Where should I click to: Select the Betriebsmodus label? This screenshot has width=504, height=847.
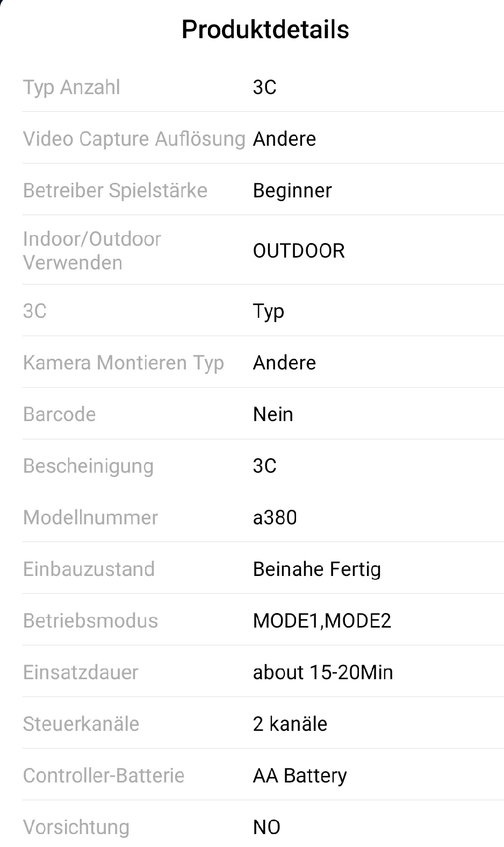click(x=90, y=621)
